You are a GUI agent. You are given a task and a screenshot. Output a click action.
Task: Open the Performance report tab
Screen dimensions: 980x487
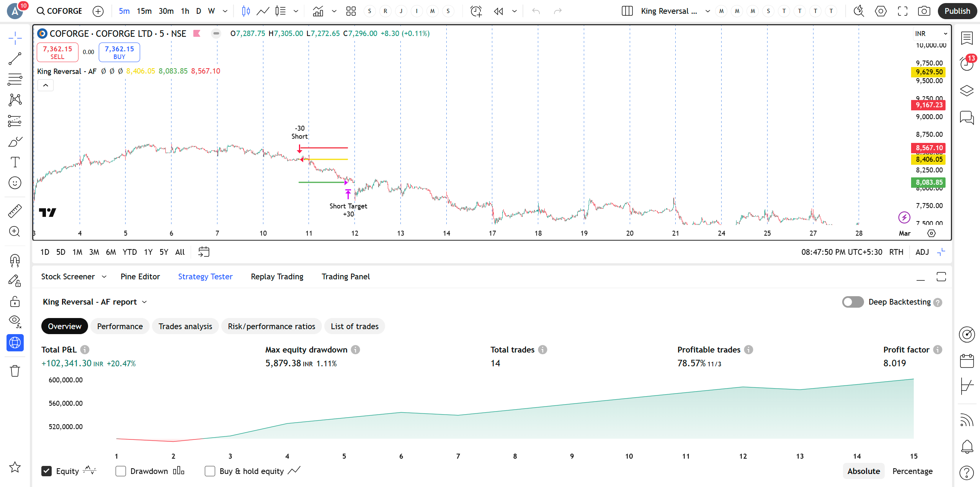pos(120,326)
